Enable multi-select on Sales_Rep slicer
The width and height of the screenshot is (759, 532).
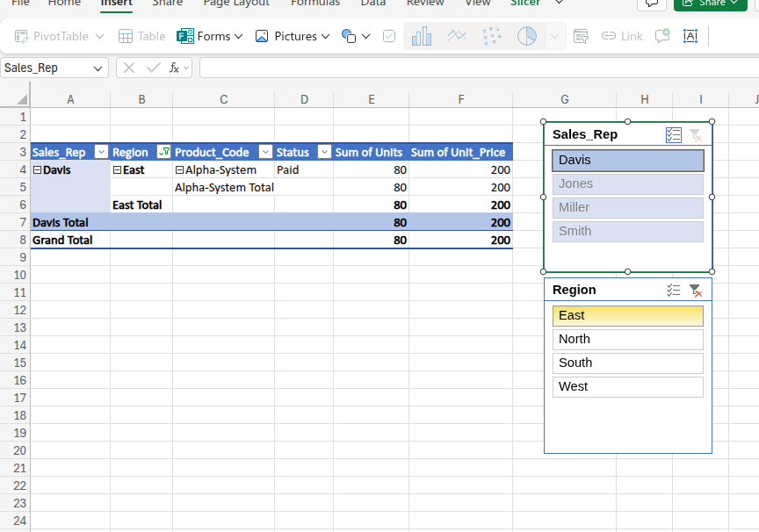[674, 134]
